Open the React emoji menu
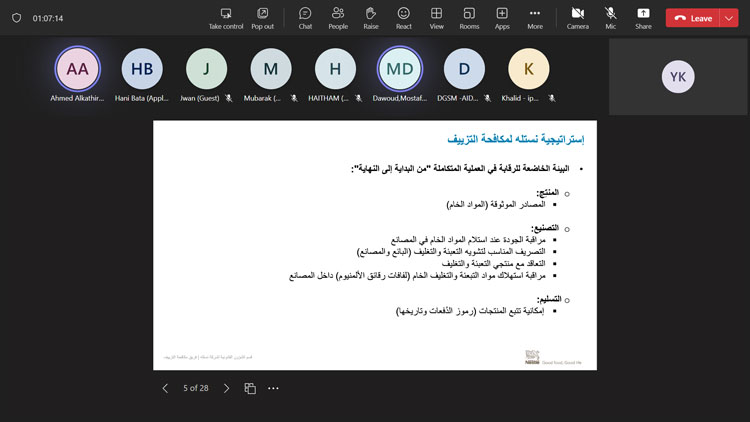Image resolution: width=750 pixels, height=422 pixels. [x=403, y=17]
